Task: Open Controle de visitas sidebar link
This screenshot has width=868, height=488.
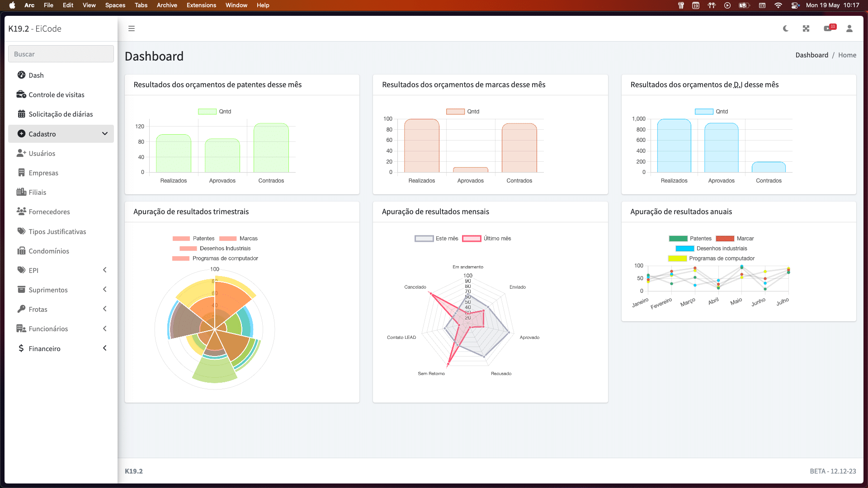Action: pos(57,94)
